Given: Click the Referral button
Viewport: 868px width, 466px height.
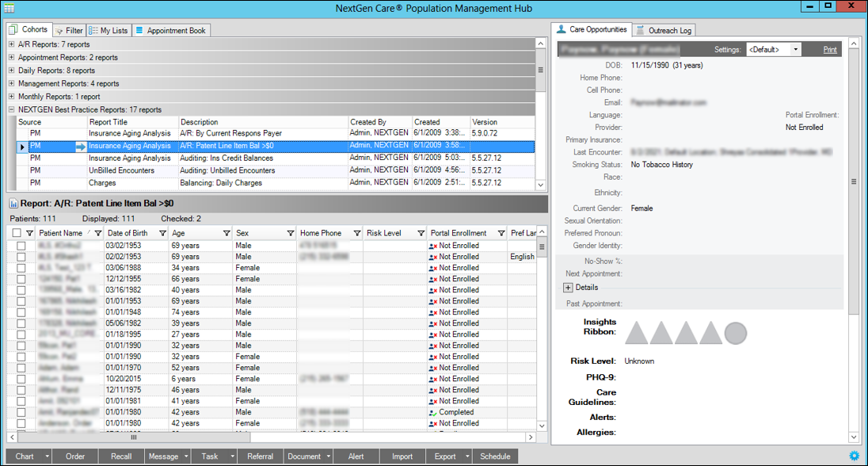Looking at the screenshot, I should 261,456.
